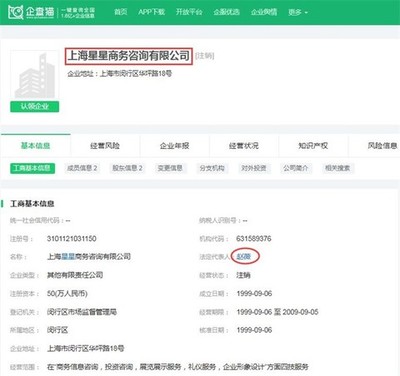Select the 工商基本信息 sub-tab
This screenshot has height=376, width=400.
32,168
